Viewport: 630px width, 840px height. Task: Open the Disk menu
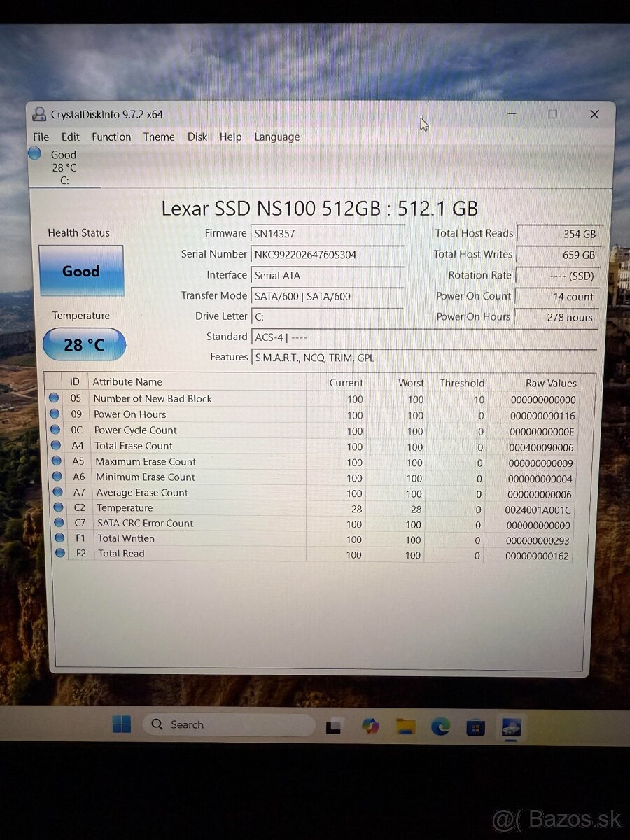click(197, 136)
